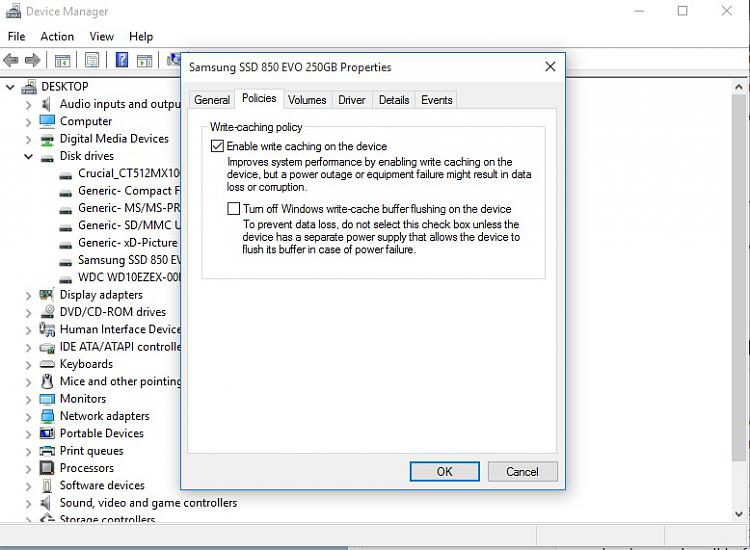This screenshot has width=750, height=550.
Task: Click the Properties toolbar icon
Action: (x=92, y=60)
